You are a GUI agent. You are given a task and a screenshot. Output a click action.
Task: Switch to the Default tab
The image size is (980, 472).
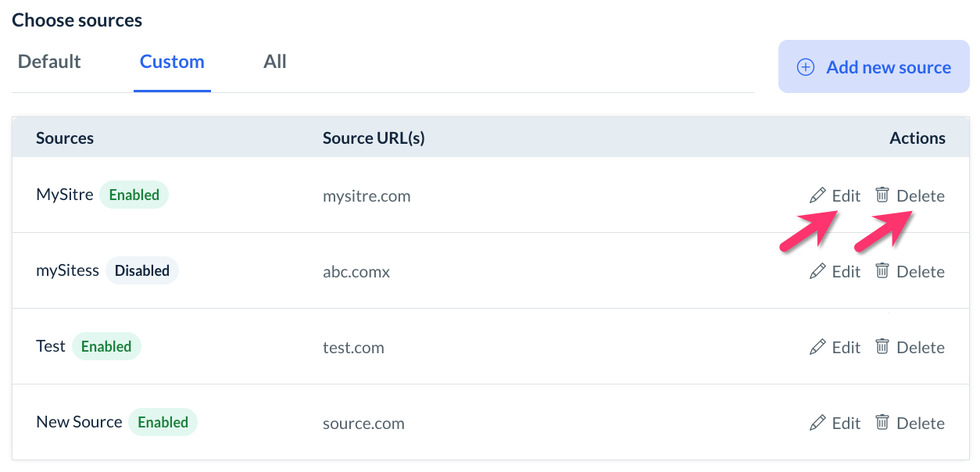tap(49, 62)
